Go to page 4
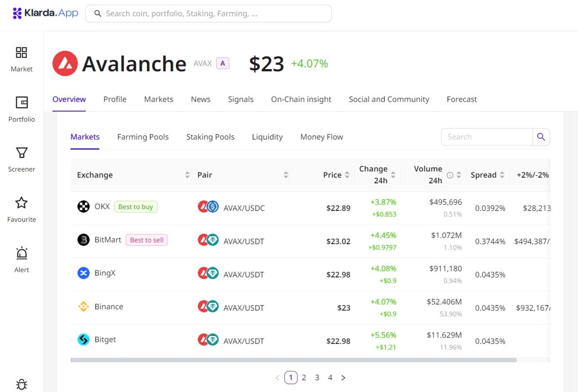The image size is (578, 392). click(330, 378)
